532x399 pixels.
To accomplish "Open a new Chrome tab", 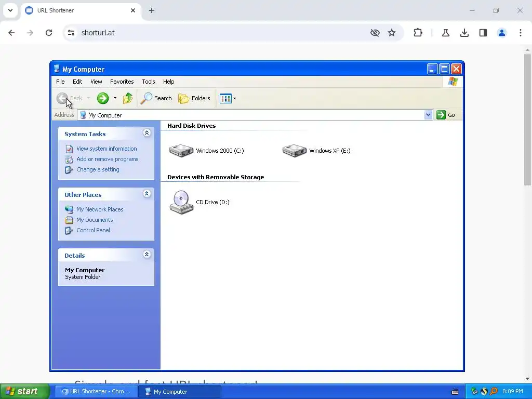I will pyautogui.click(x=152, y=10).
